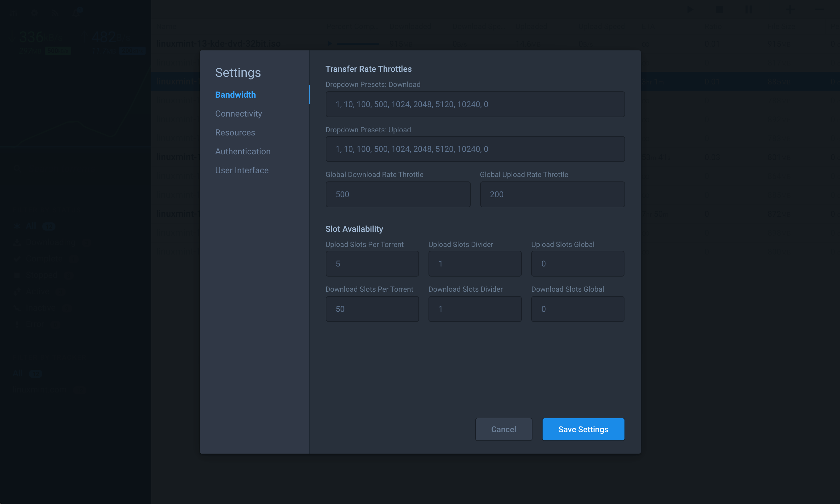Click Download Slots Per Torrent field
The height and width of the screenshot is (504, 840).
click(x=372, y=309)
